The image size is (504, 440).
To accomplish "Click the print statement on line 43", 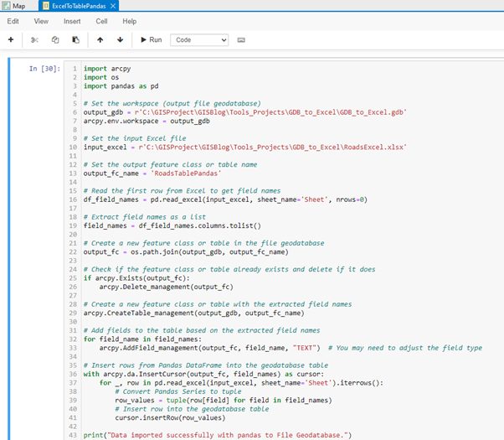I will tap(218, 435).
